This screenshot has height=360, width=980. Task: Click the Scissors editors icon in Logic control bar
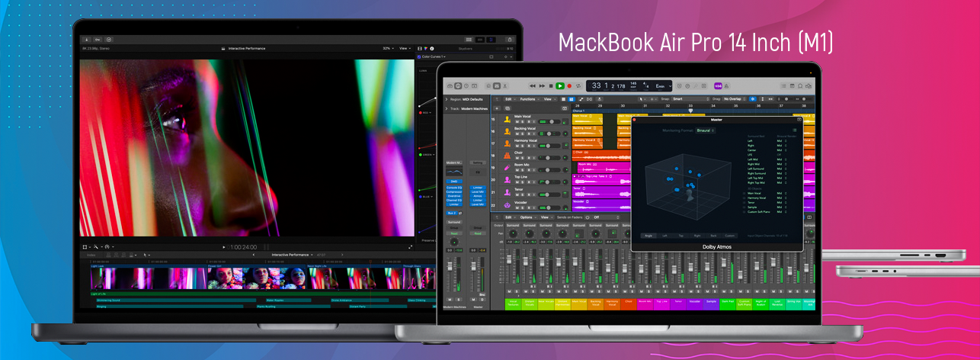(x=505, y=86)
